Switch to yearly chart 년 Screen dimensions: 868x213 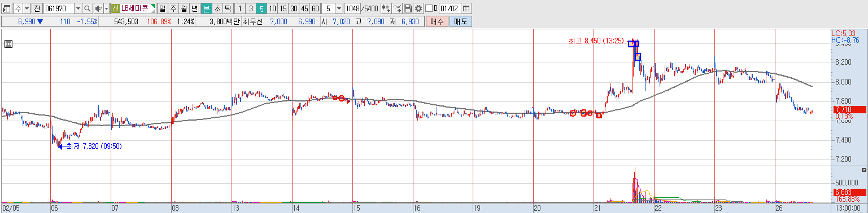[x=194, y=8]
